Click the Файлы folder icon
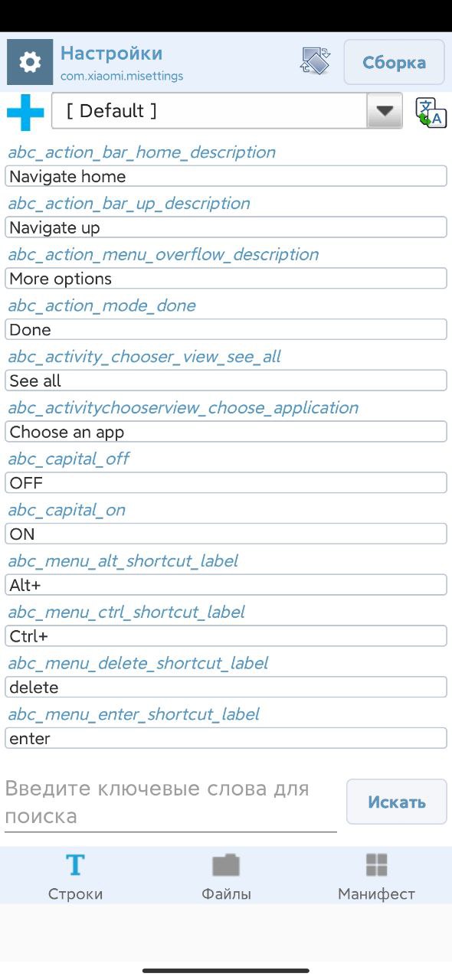This screenshot has width=452, height=980. click(226, 865)
